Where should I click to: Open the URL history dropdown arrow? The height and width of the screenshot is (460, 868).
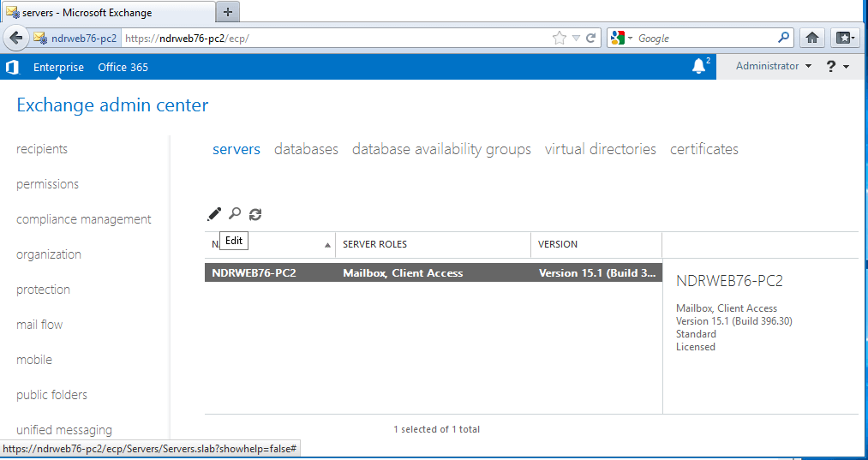(x=577, y=39)
